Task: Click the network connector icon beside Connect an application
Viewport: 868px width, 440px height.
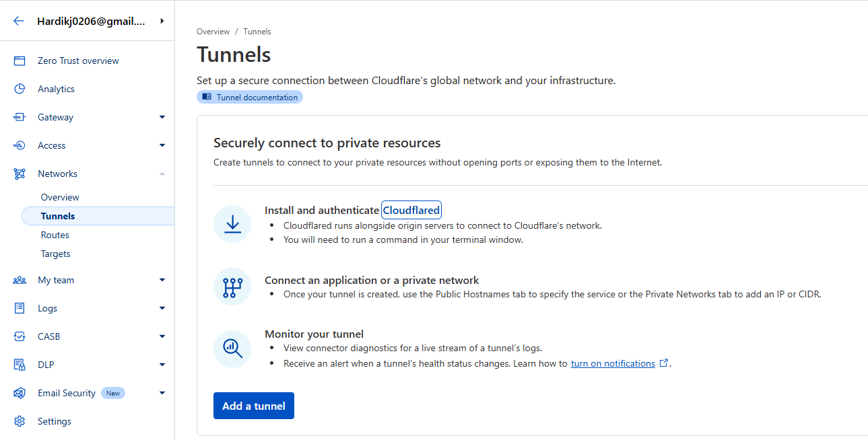Action: click(232, 286)
